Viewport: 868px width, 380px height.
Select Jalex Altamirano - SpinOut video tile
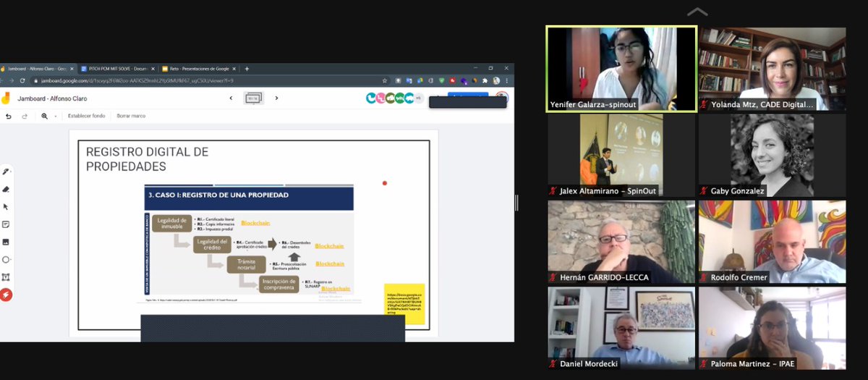tap(621, 156)
